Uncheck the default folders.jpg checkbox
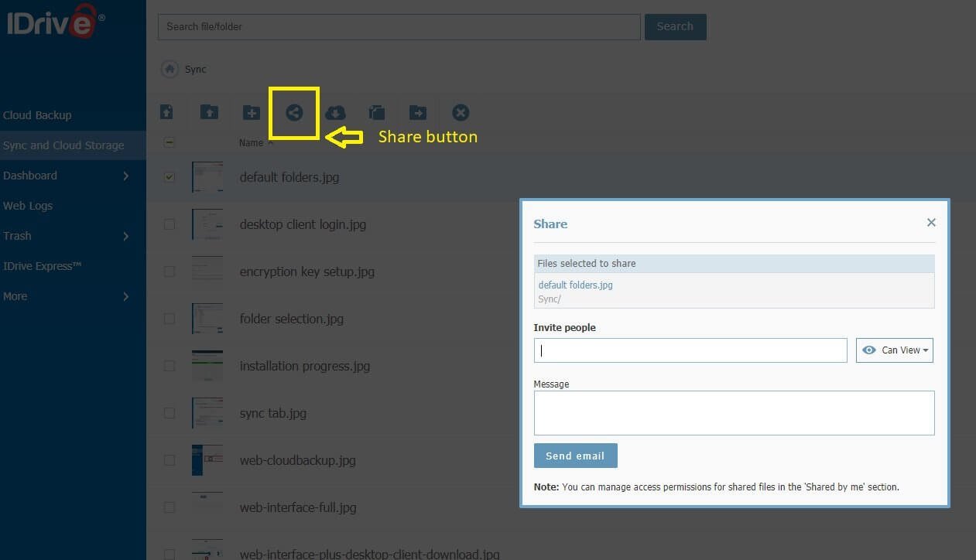 [x=170, y=177]
